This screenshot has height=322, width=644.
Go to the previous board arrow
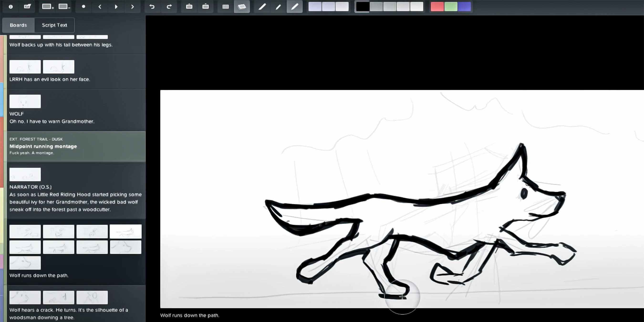[x=100, y=7]
